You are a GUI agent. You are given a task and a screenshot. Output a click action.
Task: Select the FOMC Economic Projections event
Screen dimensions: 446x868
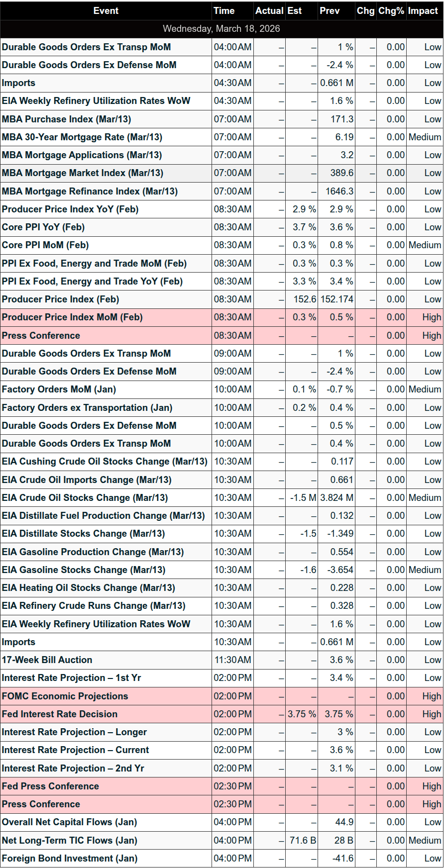[65, 696]
